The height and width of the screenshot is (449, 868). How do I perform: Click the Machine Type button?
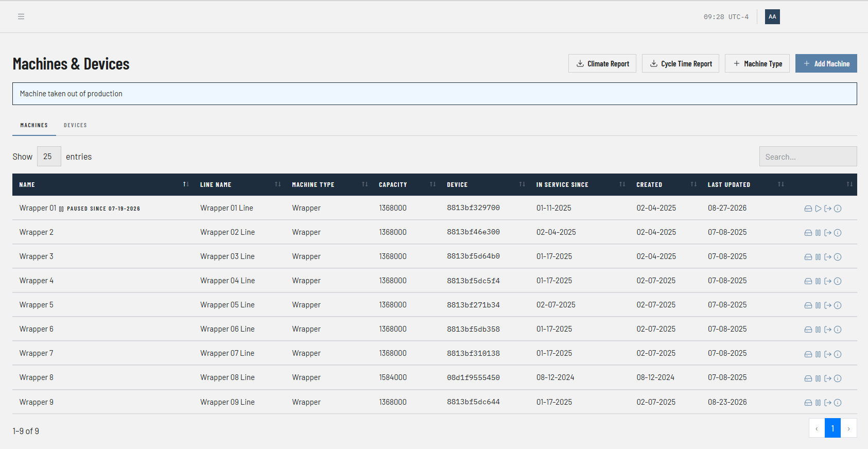click(757, 63)
